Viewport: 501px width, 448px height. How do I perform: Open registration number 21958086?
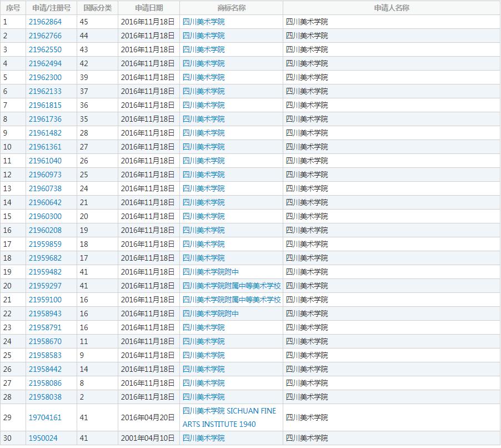coord(45,384)
